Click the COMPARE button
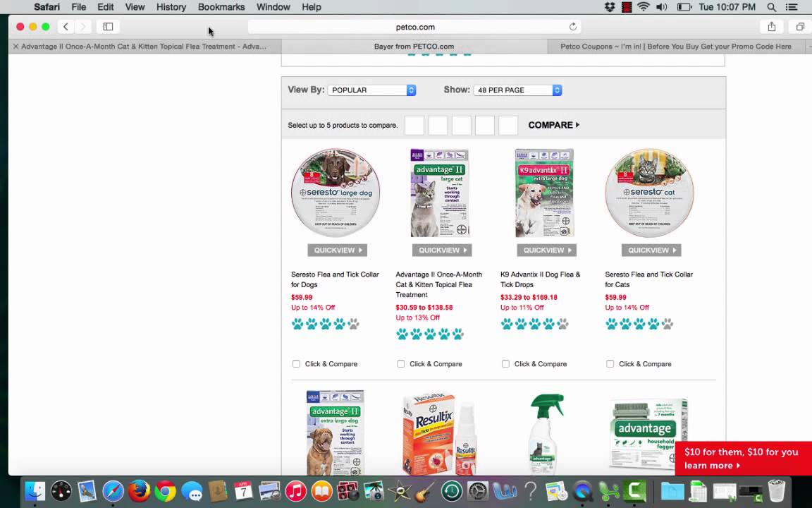This screenshot has width=812, height=508. (553, 125)
